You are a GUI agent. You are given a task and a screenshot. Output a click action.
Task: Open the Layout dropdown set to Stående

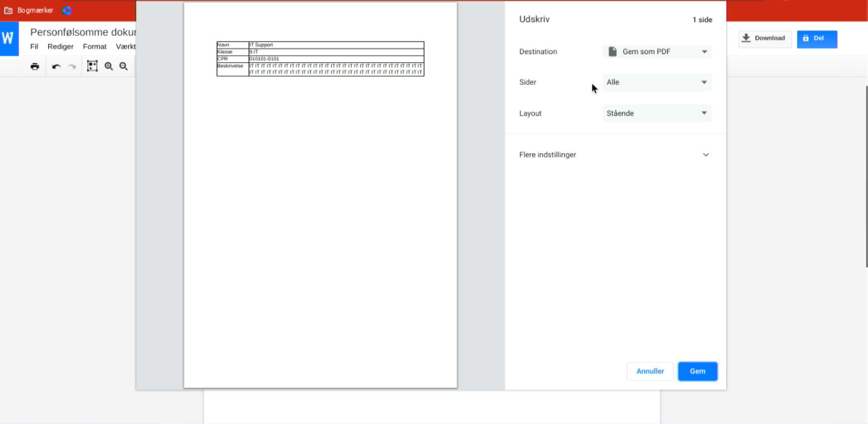[657, 113]
